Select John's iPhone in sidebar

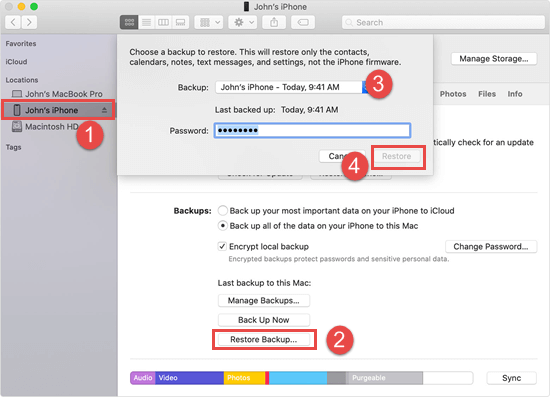(x=58, y=110)
